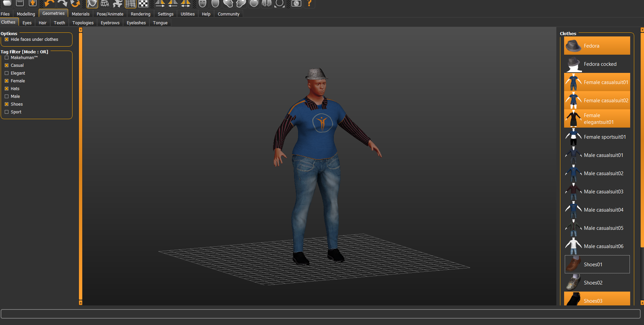The height and width of the screenshot is (325, 644).
Task: Click the Undo arrow icon
Action: (49, 4)
